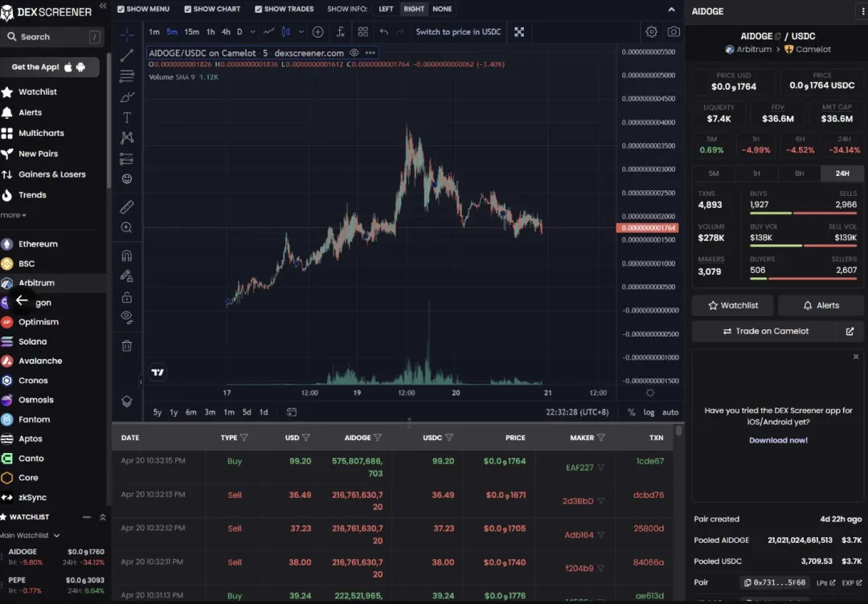
Task: Lock all drawing tools
Action: (127, 297)
